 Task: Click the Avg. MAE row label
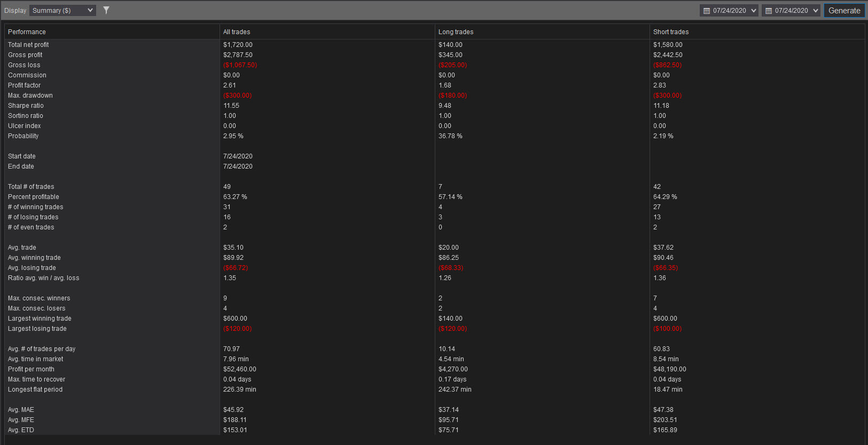pyautogui.click(x=21, y=410)
